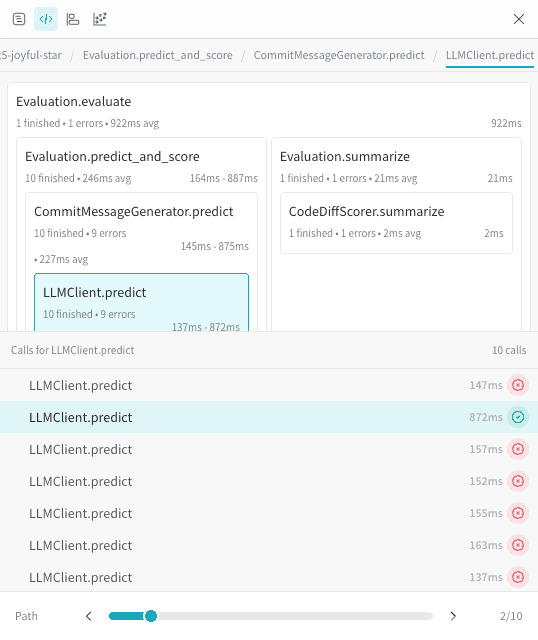
Task: Click error icon on the 157ms call
Action: pos(518,449)
